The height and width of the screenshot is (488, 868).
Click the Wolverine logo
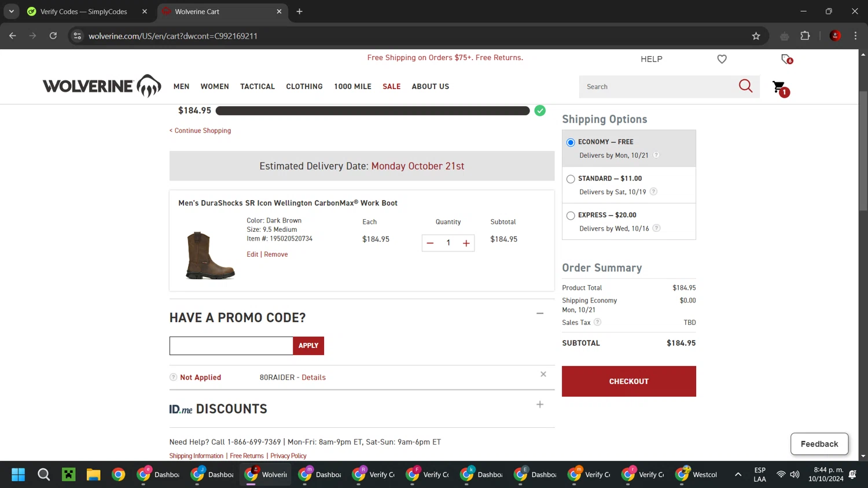[x=102, y=86]
